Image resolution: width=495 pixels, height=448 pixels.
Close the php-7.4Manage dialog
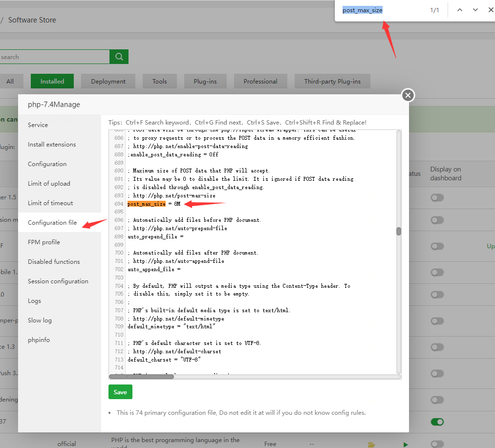point(408,95)
